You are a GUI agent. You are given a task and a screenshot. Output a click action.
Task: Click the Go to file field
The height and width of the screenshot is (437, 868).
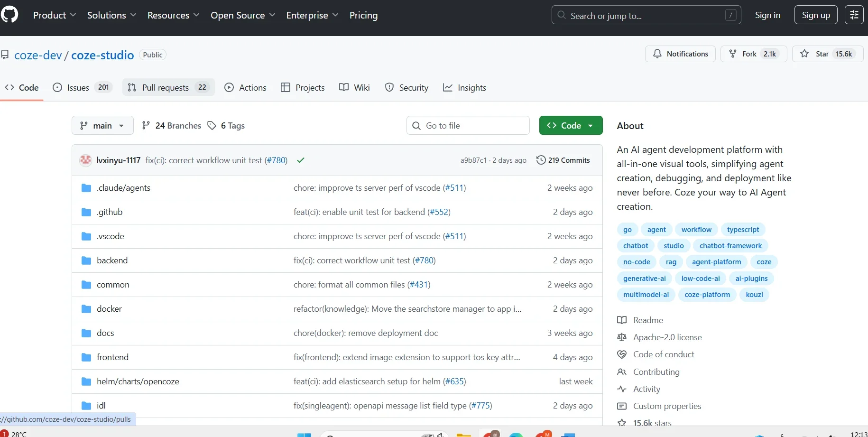468,126
